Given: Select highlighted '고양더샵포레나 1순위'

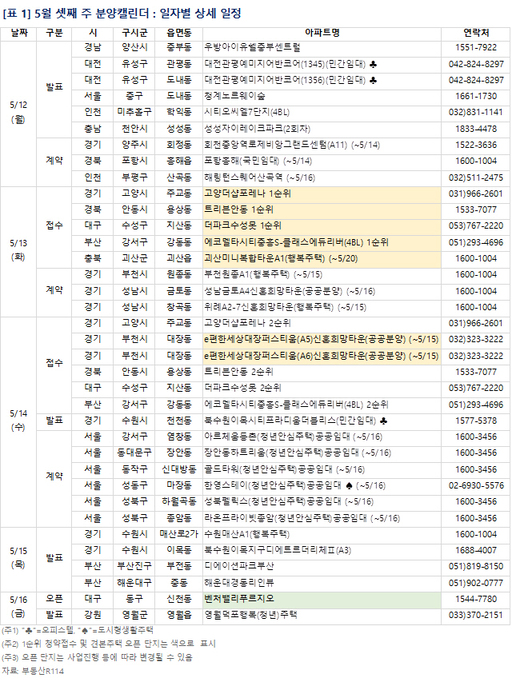Looking at the screenshot, I should point(248,194).
